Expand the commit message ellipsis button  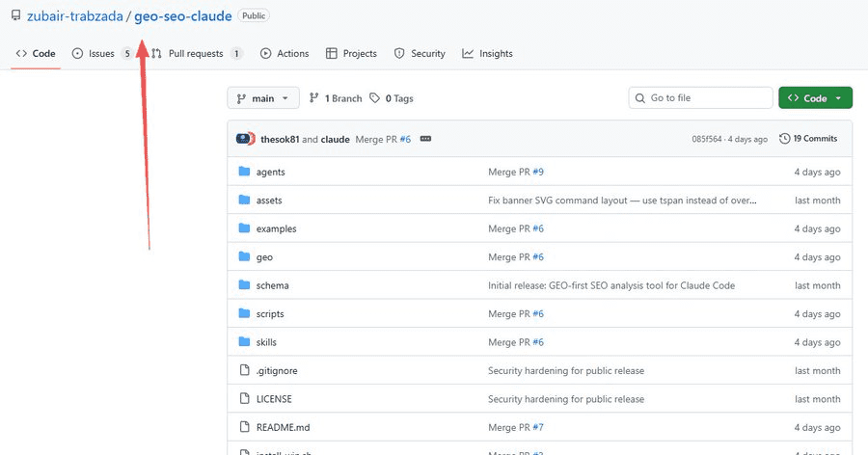pyautogui.click(x=425, y=139)
